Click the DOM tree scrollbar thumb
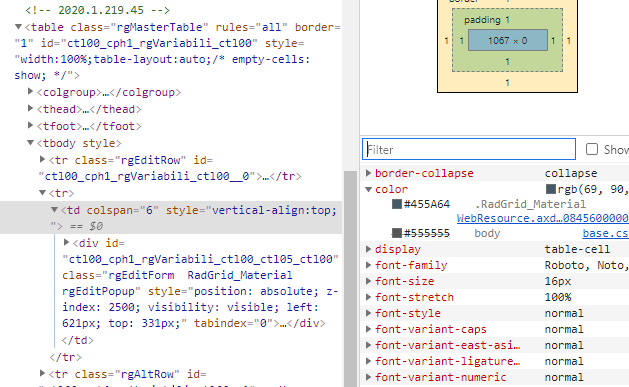 coord(350,279)
